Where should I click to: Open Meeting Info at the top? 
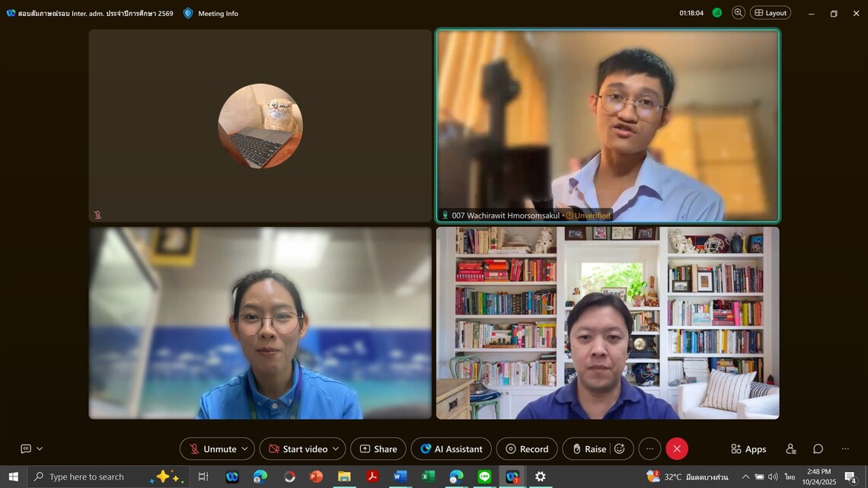click(210, 13)
